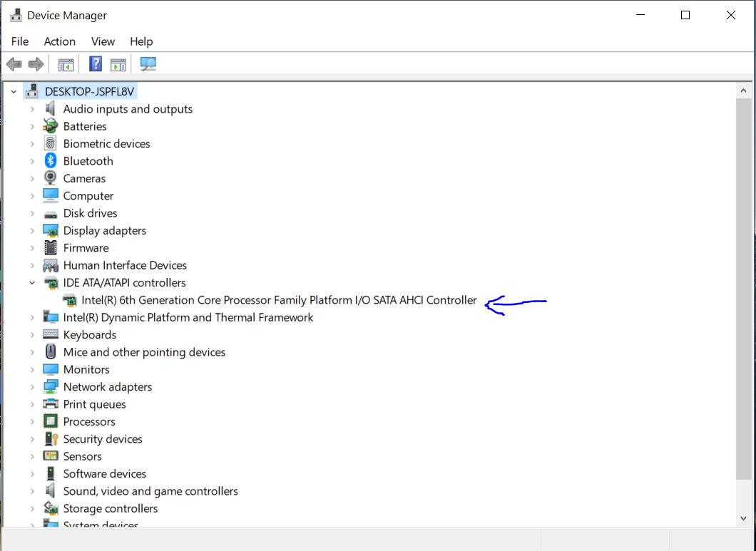The height and width of the screenshot is (551, 756).
Task: Select the Sound, video and game controllers label
Action: [x=150, y=491]
